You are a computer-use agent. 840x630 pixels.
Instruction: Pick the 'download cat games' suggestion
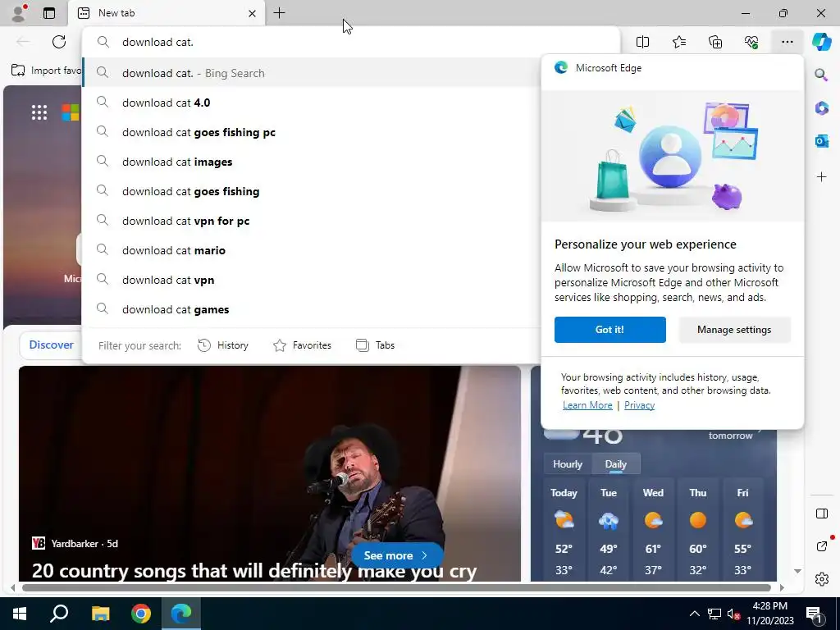(312, 309)
